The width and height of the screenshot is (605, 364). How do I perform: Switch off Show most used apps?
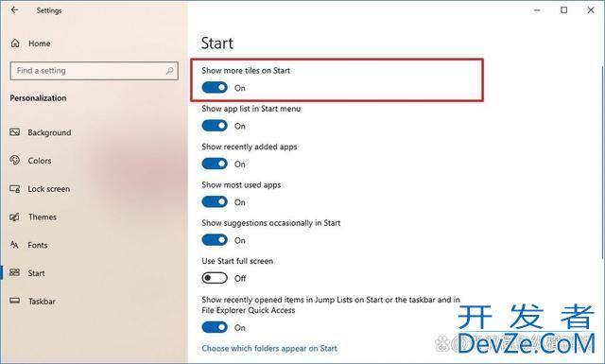click(x=215, y=202)
